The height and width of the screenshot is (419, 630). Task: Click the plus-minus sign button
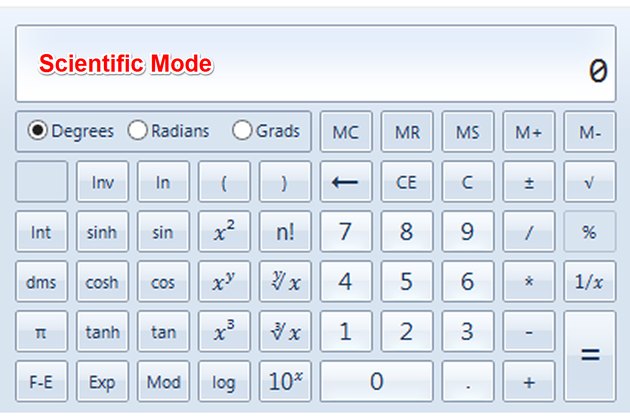click(529, 182)
